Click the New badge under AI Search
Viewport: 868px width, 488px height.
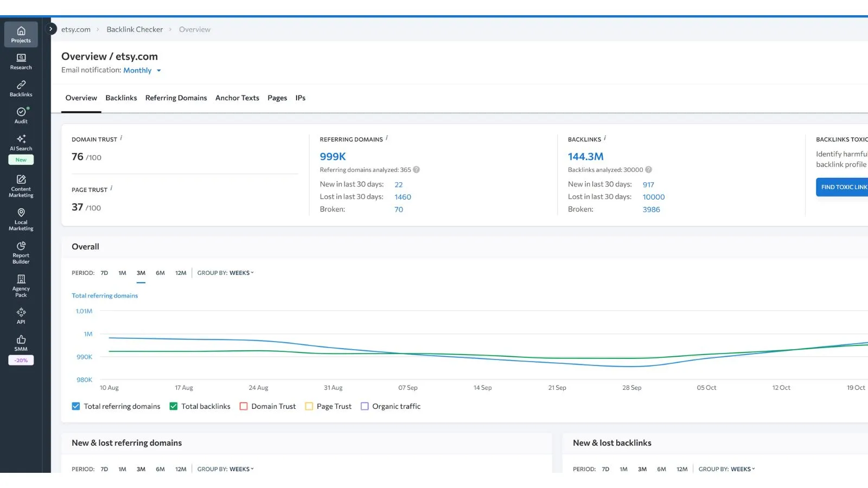tap(21, 160)
